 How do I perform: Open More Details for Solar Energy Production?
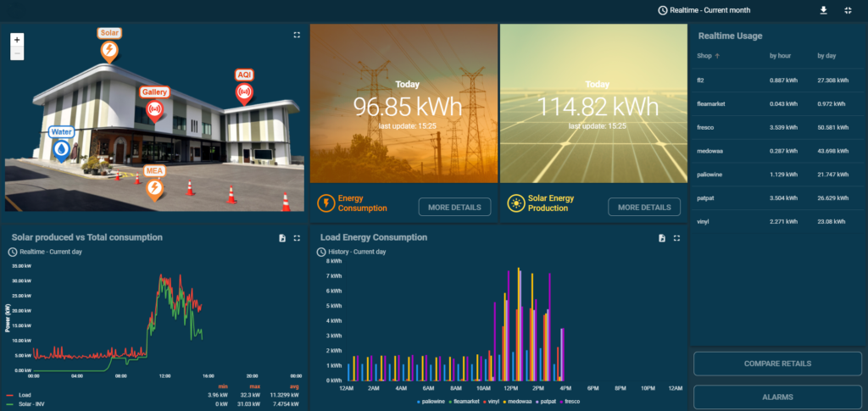coord(644,207)
